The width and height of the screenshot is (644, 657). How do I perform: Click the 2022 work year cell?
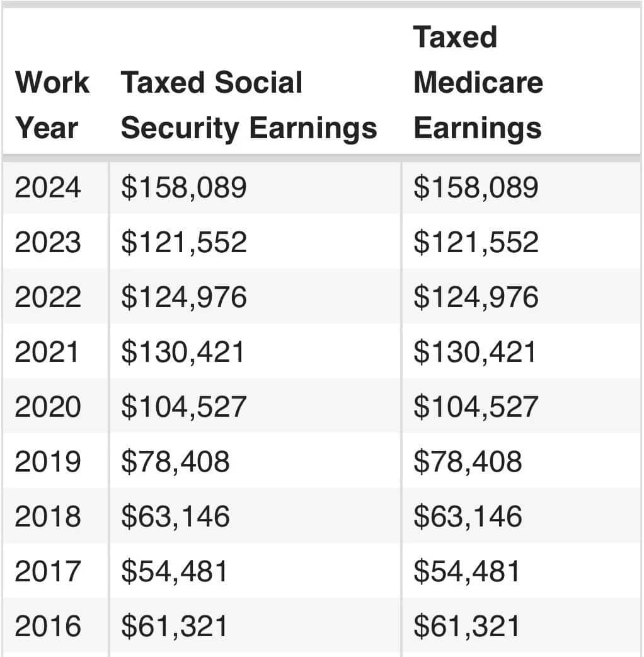49,298
